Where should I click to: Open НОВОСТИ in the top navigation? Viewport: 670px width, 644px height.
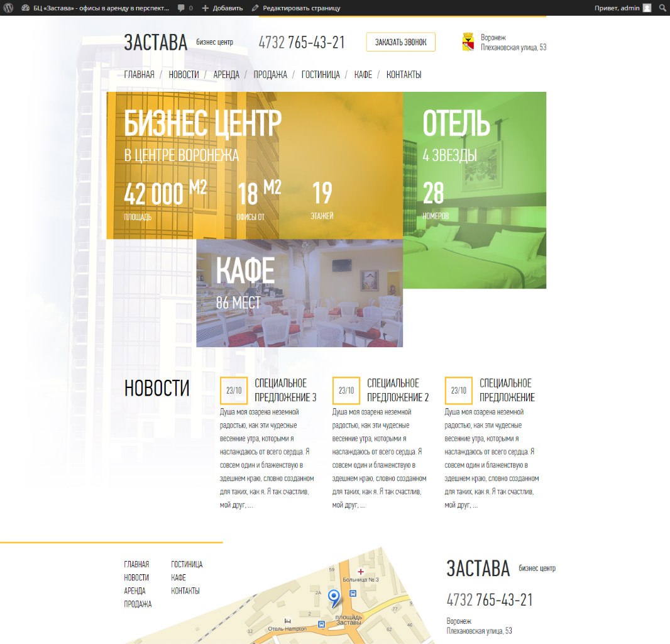[x=184, y=74]
